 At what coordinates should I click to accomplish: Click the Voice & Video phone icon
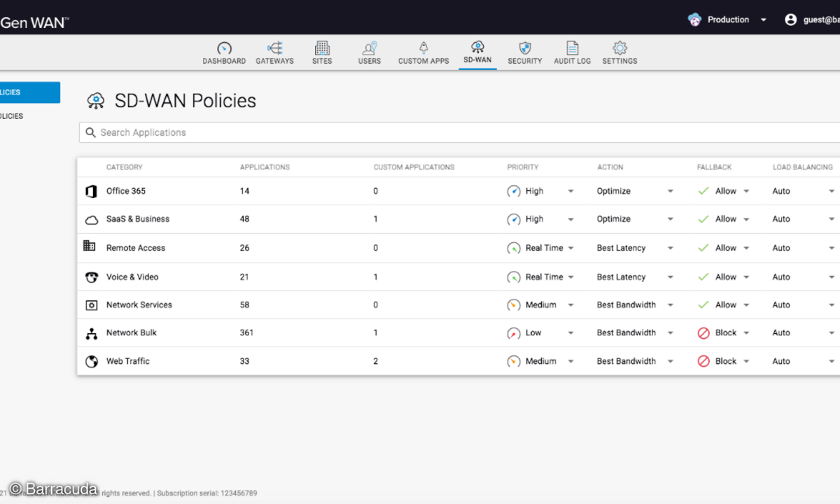coord(91,277)
